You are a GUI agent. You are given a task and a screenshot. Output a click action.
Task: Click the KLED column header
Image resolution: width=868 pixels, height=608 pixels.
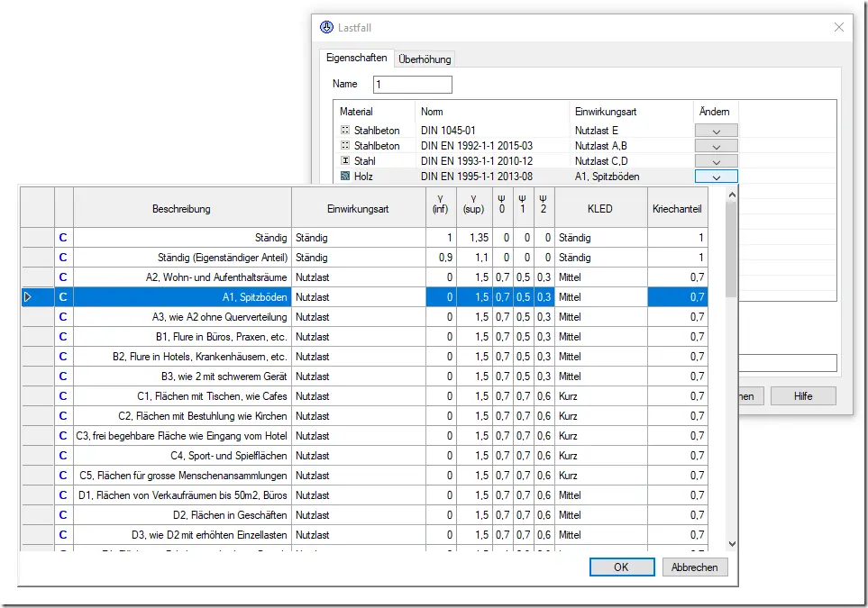click(600, 209)
